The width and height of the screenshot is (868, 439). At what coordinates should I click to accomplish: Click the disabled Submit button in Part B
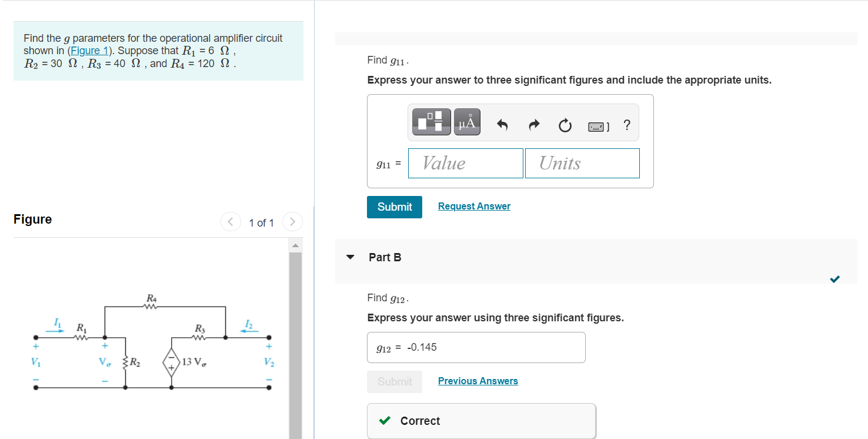click(x=394, y=381)
